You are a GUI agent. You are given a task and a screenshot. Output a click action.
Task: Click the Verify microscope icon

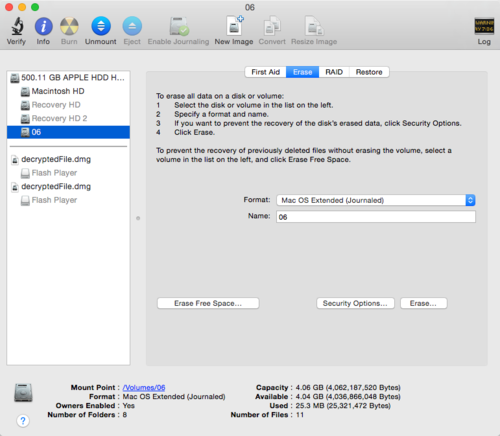pyautogui.click(x=17, y=26)
